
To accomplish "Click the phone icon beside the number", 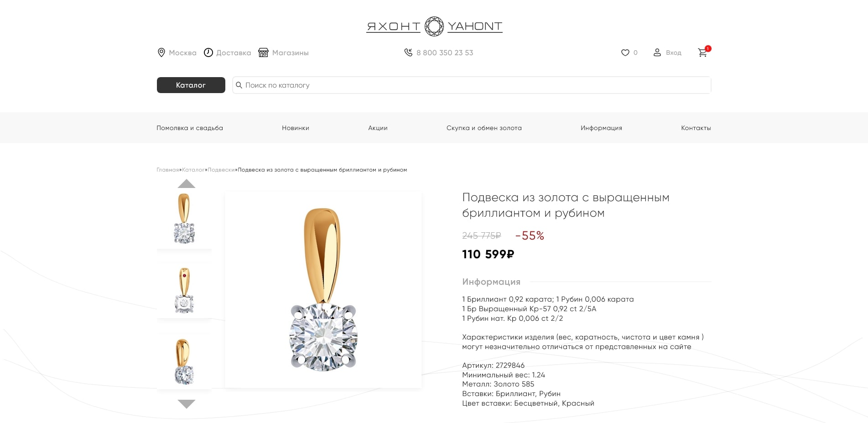I will pos(408,52).
